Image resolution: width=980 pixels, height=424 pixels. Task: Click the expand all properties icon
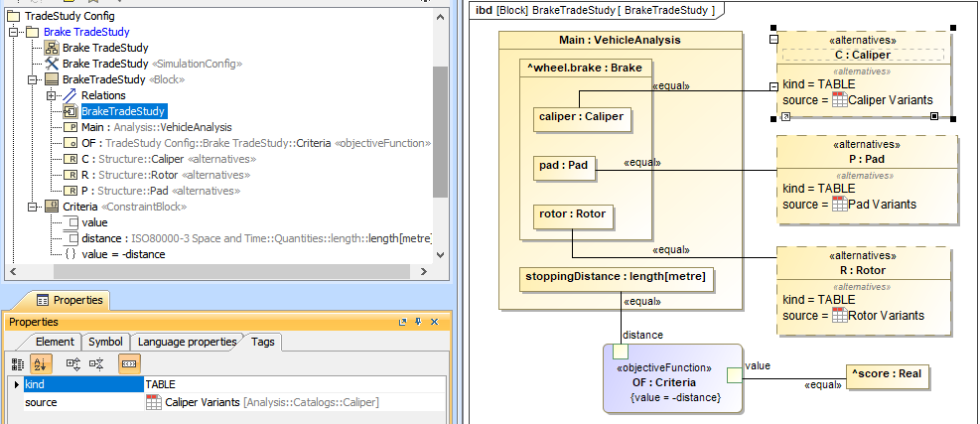[x=72, y=364]
